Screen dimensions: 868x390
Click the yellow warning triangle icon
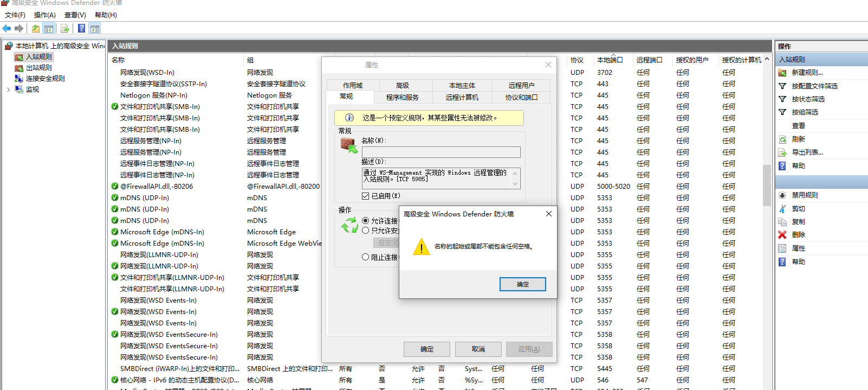coord(421,246)
